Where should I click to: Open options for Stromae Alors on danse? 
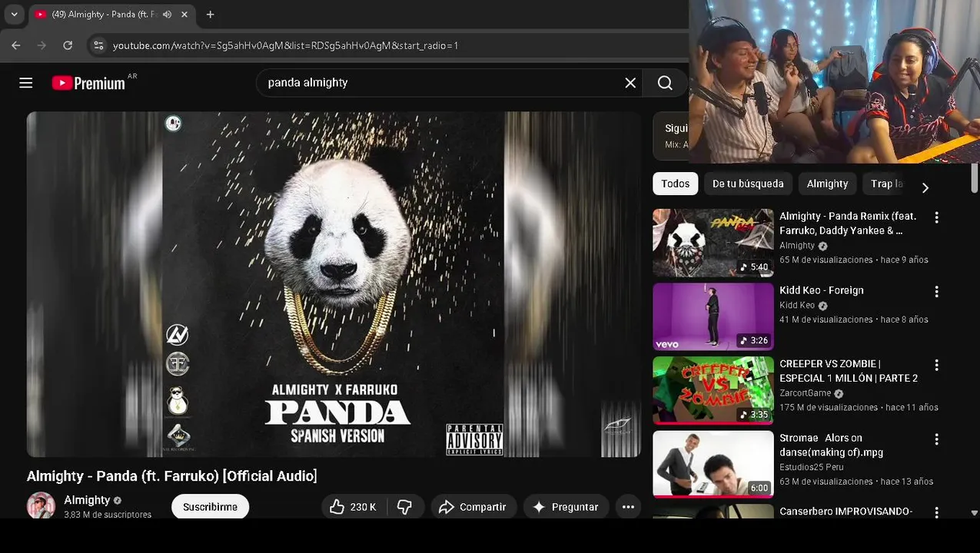coord(936,439)
